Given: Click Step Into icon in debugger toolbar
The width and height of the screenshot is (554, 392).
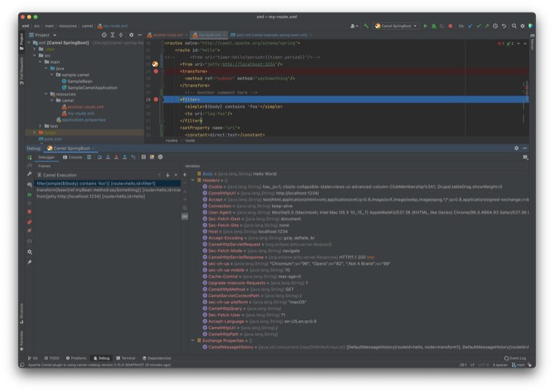Looking at the screenshot, I should pos(108,157).
